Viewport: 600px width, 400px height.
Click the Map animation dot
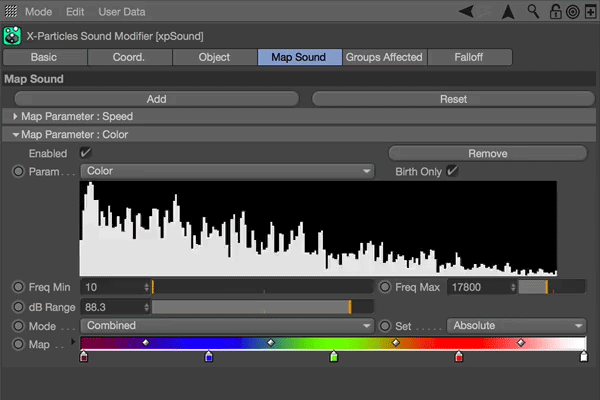pyautogui.click(x=18, y=344)
